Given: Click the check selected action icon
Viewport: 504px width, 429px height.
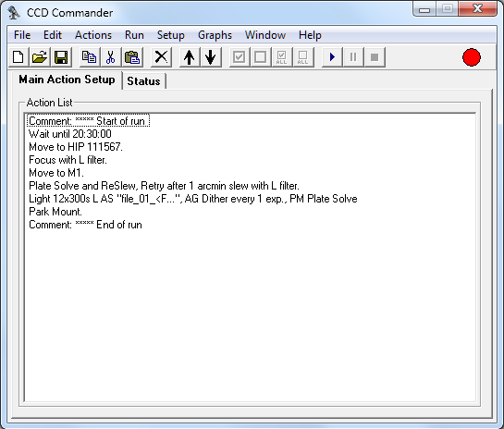Looking at the screenshot, I should [x=240, y=57].
